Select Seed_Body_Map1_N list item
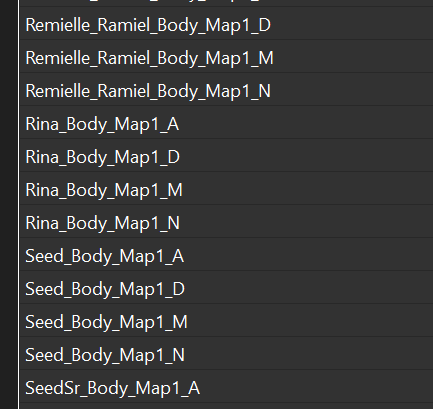 coord(227,353)
